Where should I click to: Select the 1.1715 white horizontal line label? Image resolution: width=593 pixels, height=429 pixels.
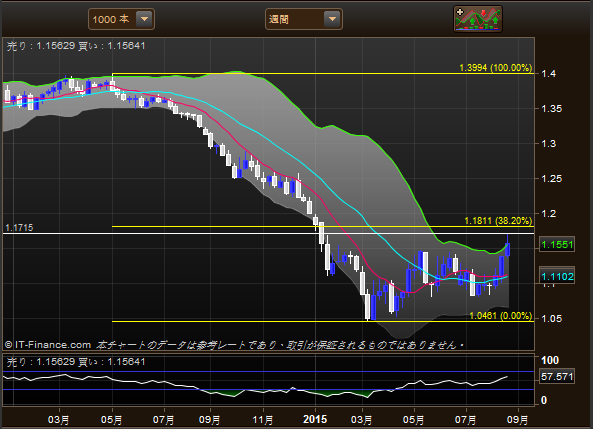[19, 228]
